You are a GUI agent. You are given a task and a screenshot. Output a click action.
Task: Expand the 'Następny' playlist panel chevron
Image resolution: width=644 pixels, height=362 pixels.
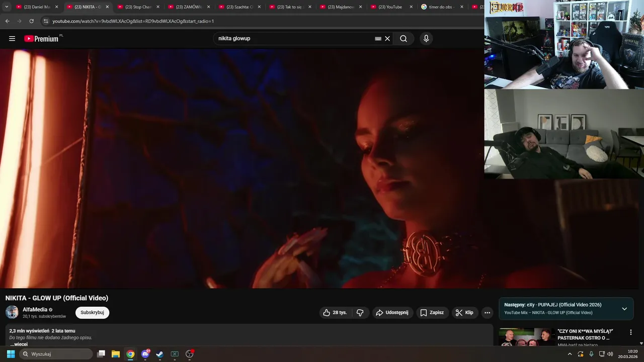point(624,309)
